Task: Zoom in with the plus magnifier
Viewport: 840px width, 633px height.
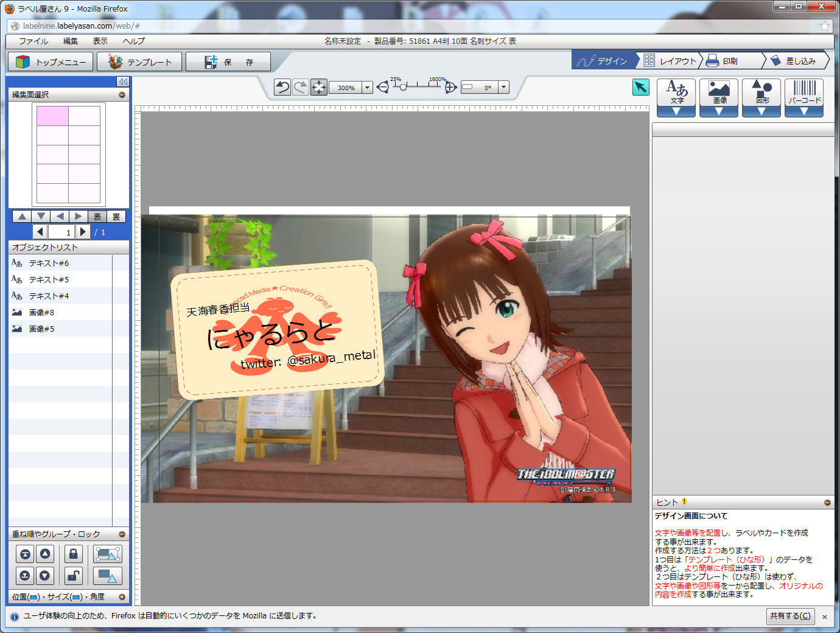Action: click(x=450, y=88)
